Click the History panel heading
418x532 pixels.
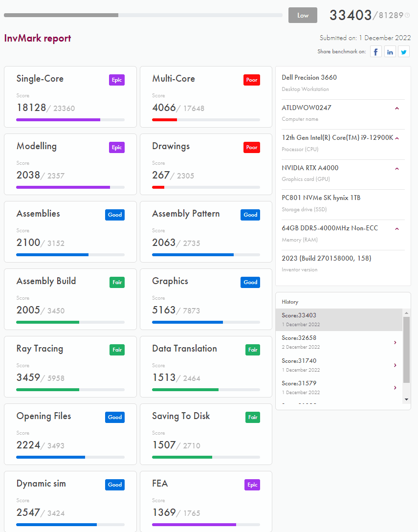(290, 302)
